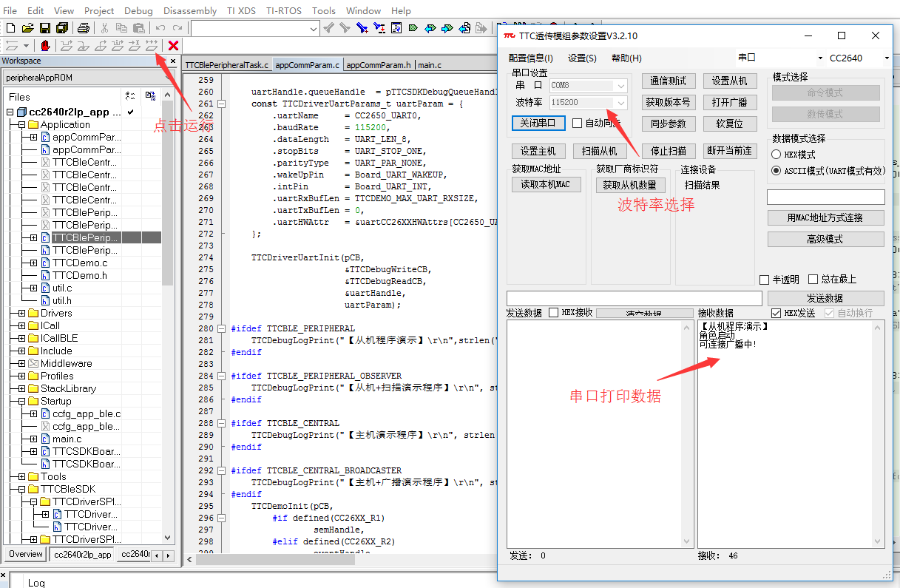Screen dimensions: 900x588
Task: Open the 配置信息(I) menu in TTC window
Action: tap(530, 58)
